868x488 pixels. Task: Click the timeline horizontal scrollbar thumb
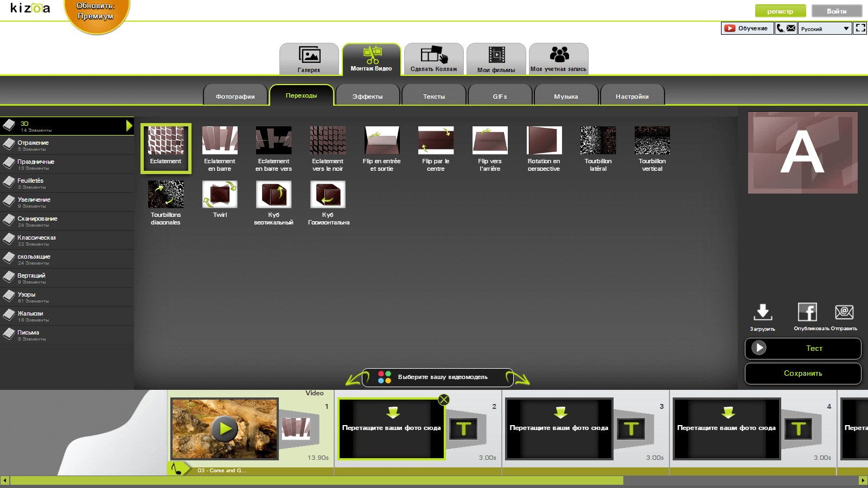pos(316,480)
